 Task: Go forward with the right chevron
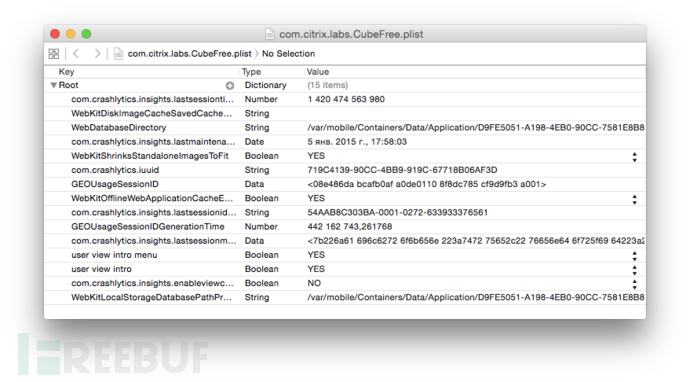point(97,54)
